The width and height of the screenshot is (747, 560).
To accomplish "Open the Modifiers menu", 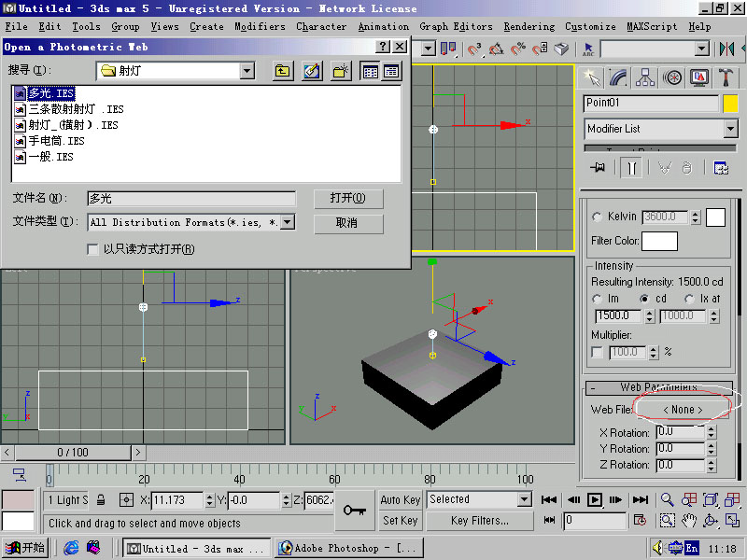I will [x=260, y=27].
